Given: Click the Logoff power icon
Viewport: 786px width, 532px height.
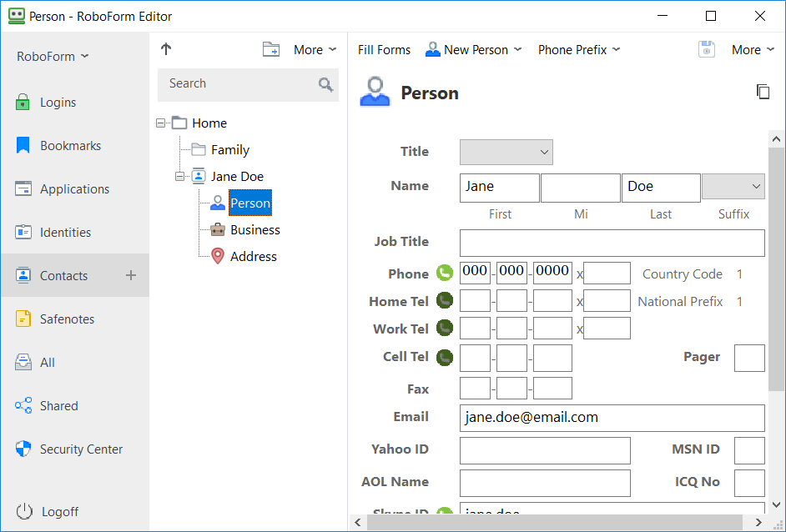Looking at the screenshot, I should pyautogui.click(x=24, y=511).
